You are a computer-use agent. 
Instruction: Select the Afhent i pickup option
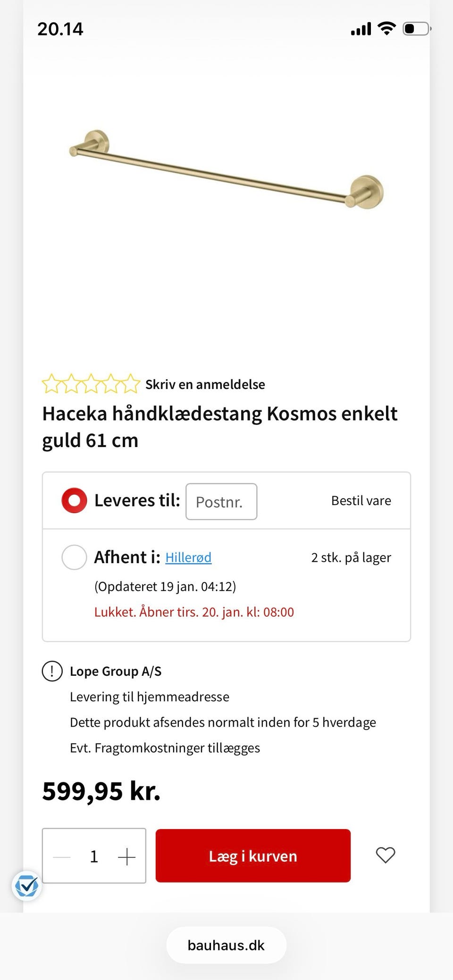pos(74,557)
